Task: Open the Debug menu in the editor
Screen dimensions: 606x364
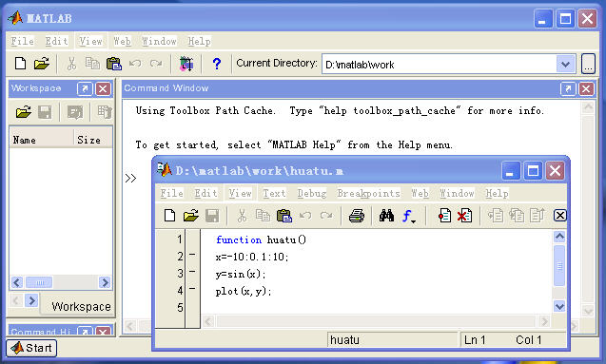Action: [x=311, y=193]
